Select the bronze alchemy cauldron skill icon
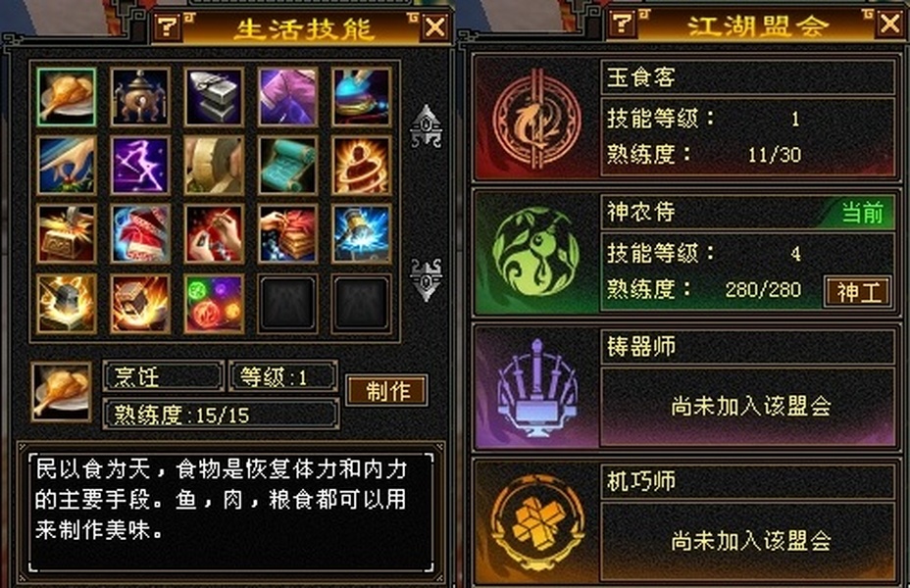The height and width of the screenshot is (588, 910). [140, 97]
